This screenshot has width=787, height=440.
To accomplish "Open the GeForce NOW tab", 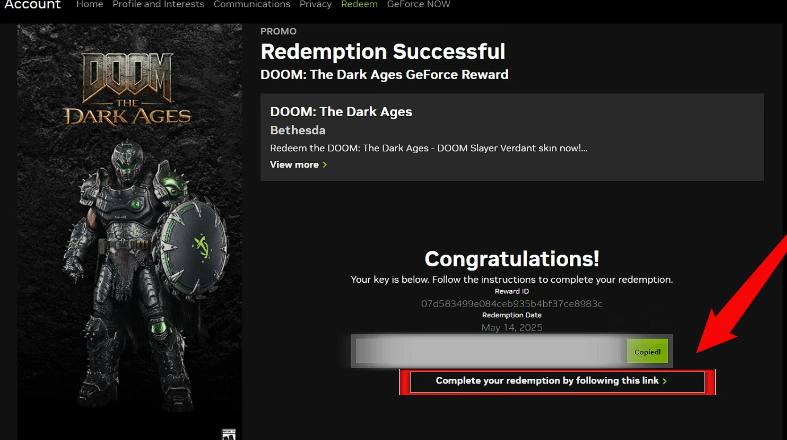I will 418,4.
